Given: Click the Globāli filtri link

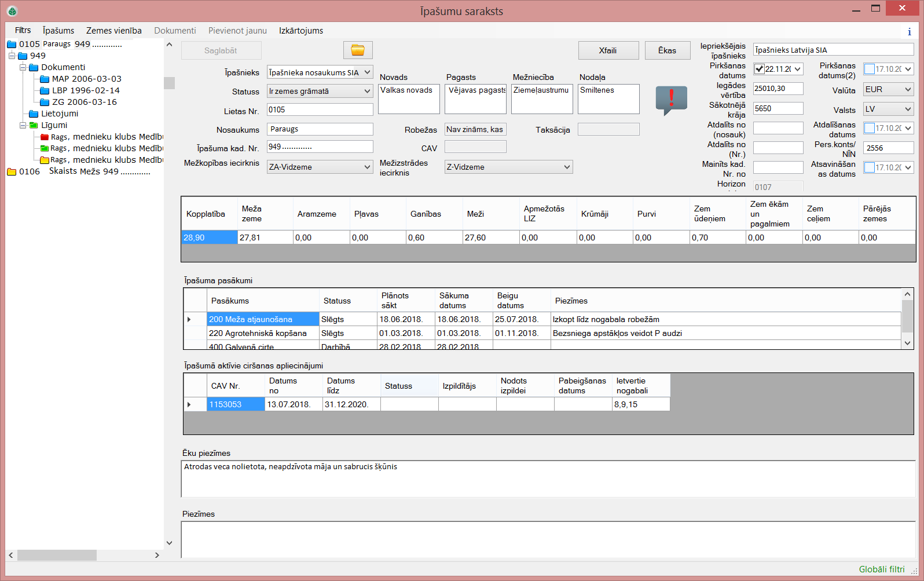Looking at the screenshot, I should pos(881,569).
